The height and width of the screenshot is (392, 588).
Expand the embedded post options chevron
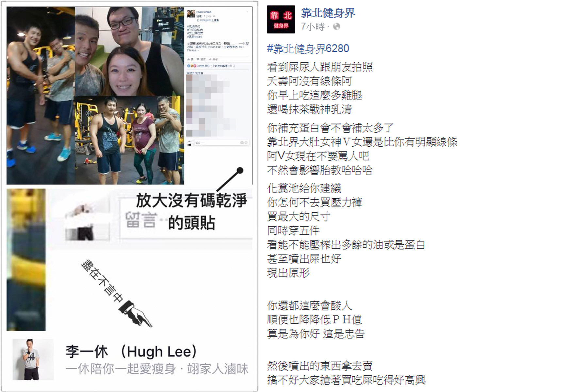(247, 12)
